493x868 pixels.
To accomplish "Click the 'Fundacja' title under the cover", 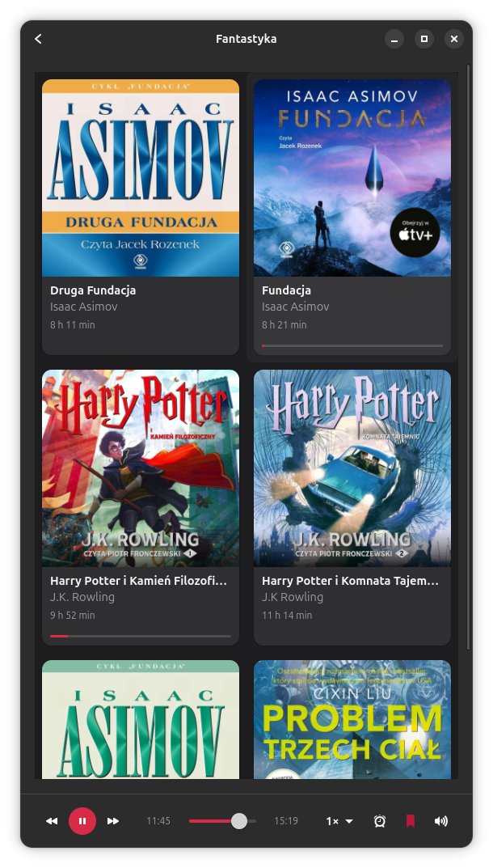I will 287,290.
